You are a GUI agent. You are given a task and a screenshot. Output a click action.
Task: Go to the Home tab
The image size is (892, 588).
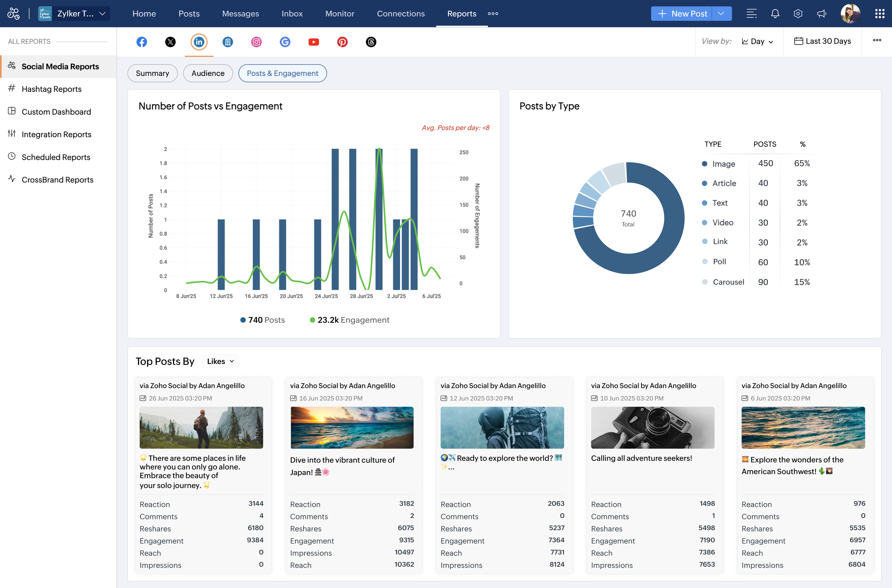point(144,14)
